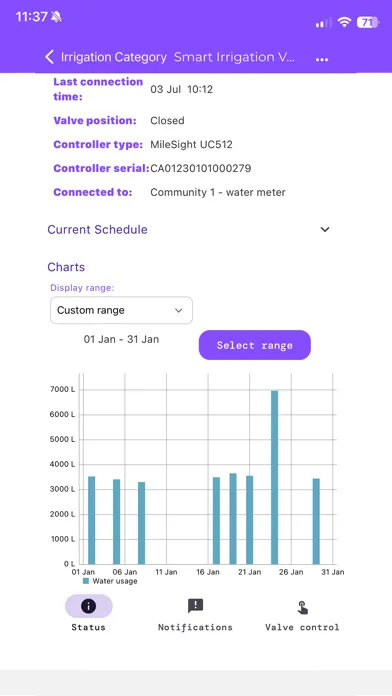
Task: Tap the bar just right of 16 Jan
Action: [216, 521]
